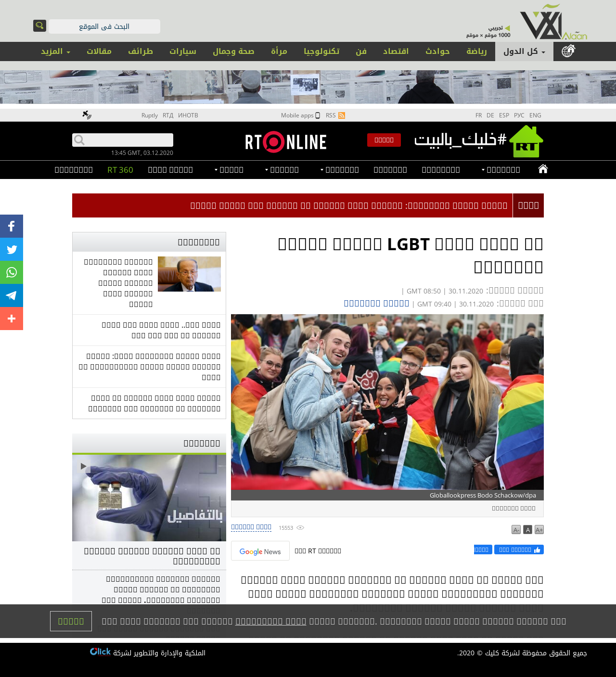This screenshot has width=616, height=677.
Task: Click the eye views counter icon
Action: (300, 528)
